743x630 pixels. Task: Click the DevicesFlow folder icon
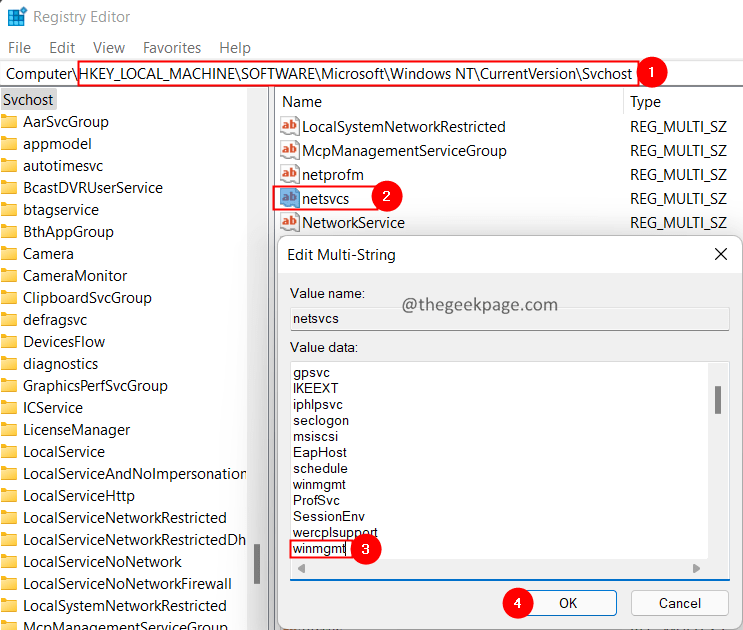(x=9, y=342)
